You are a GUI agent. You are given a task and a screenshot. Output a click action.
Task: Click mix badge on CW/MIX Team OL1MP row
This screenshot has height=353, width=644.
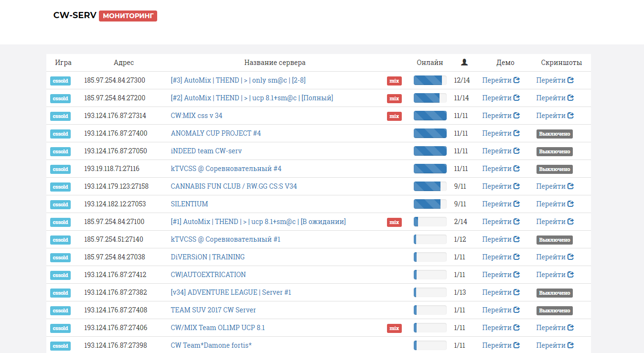click(394, 328)
